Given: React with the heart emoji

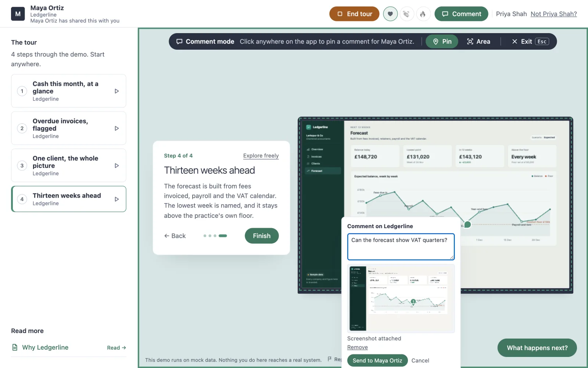Looking at the screenshot, I should [x=390, y=14].
